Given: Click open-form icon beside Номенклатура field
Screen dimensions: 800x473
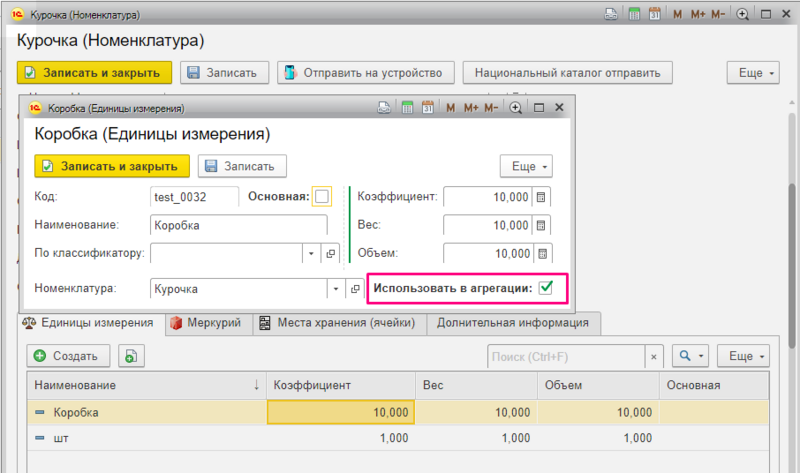Looking at the screenshot, I should point(355,289).
